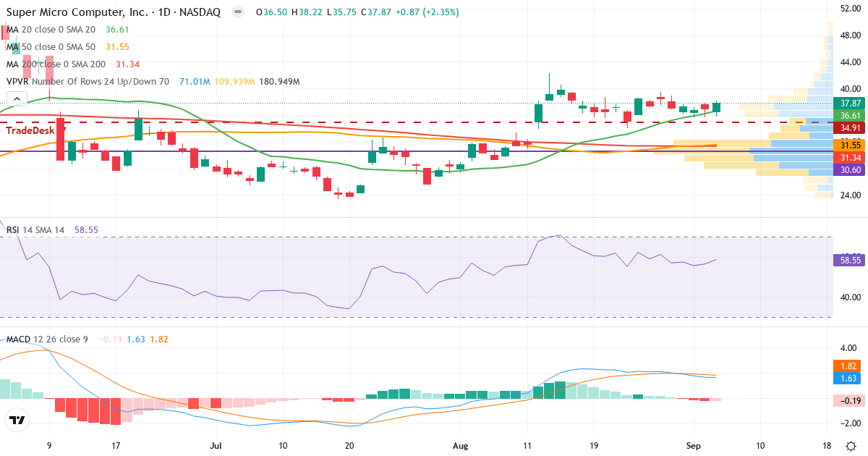This screenshot has width=868, height=456.
Task: Click the Jul date on time axis
Action: click(216, 447)
